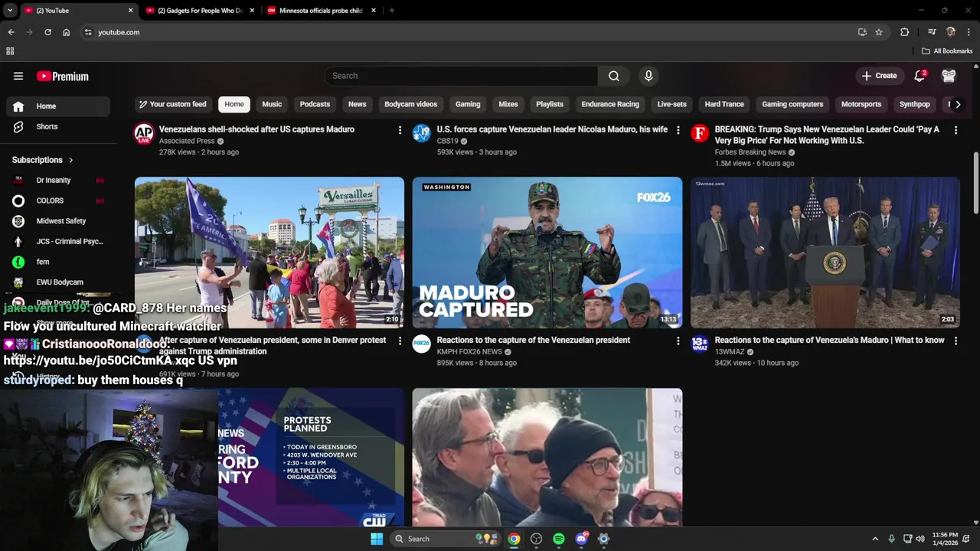The height and width of the screenshot is (551, 980).
Task: Bookmark this page with star icon
Action: click(x=879, y=32)
